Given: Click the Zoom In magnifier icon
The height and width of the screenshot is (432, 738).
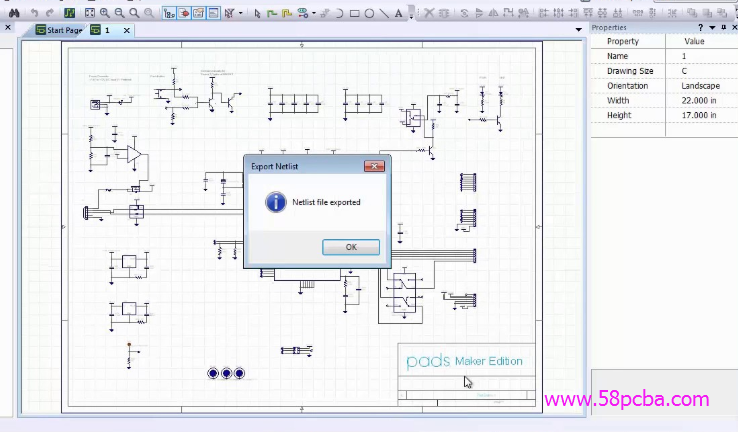Looking at the screenshot, I should tap(105, 13).
